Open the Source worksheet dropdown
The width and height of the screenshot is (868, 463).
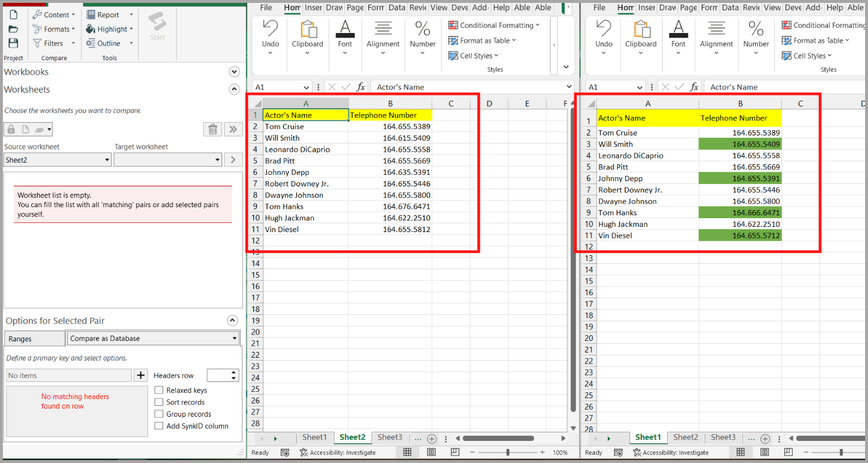57,159
